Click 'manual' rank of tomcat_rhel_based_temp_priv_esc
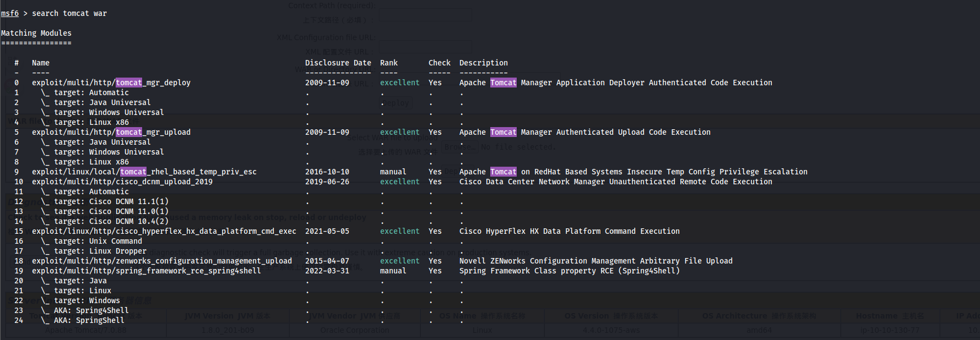 click(393, 172)
